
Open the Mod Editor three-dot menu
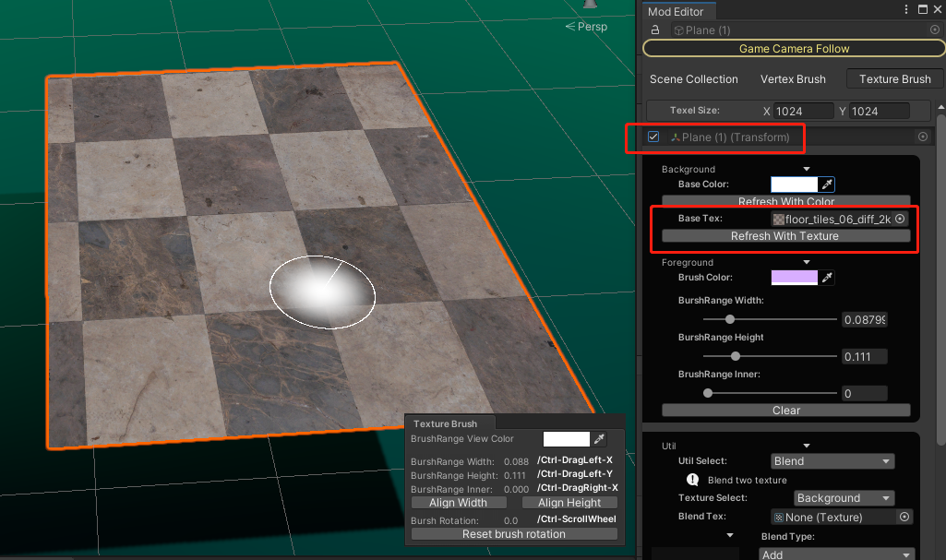point(908,9)
